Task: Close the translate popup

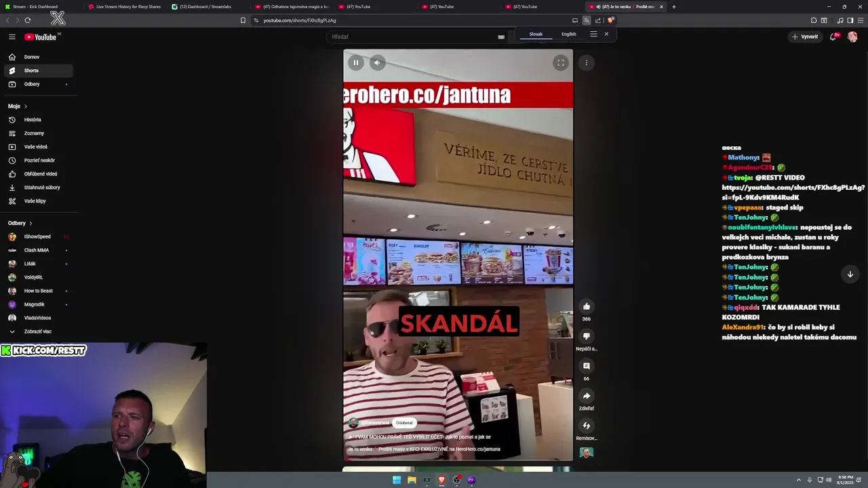Action: pyautogui.click(x=606, y=34)
